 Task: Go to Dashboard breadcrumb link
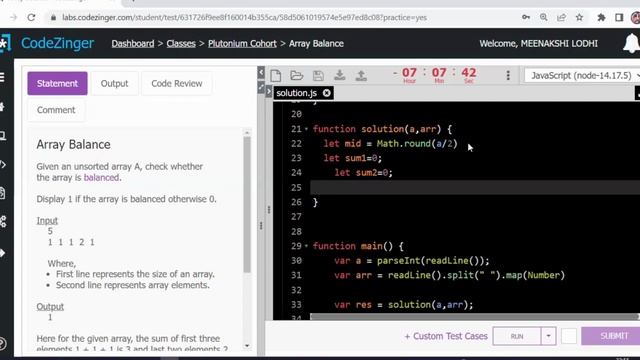[x=133, y=44]
